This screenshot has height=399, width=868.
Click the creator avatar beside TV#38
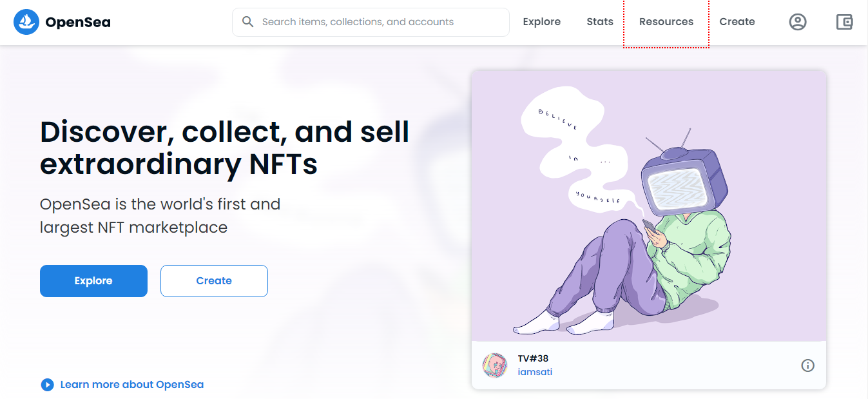coord(495,365)
